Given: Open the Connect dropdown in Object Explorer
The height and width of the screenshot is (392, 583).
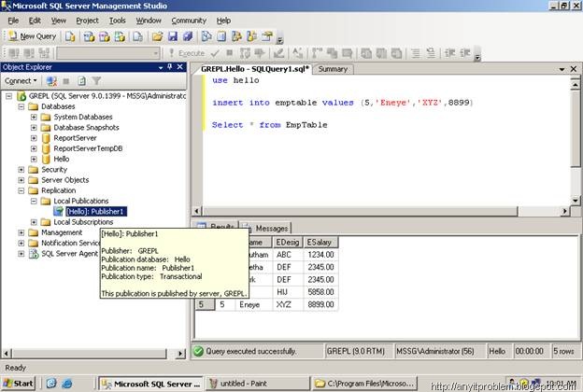Looking at the screenshot, I should 21,80.
